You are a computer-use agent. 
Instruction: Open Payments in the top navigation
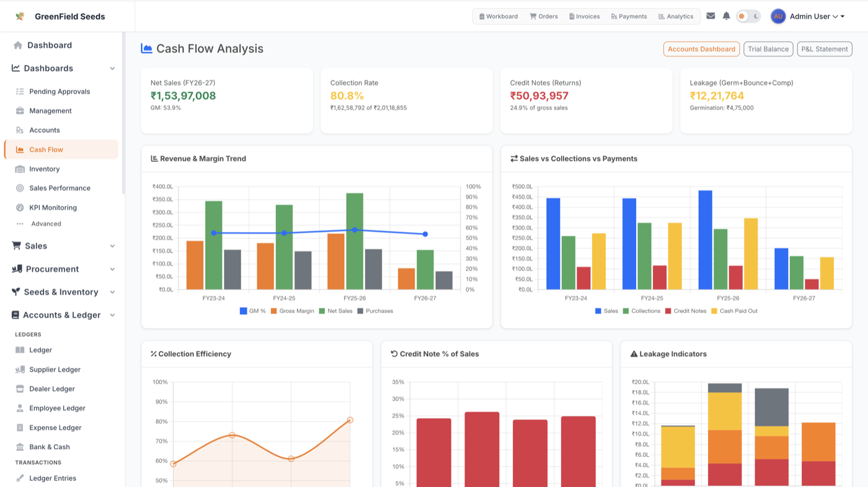629,16
